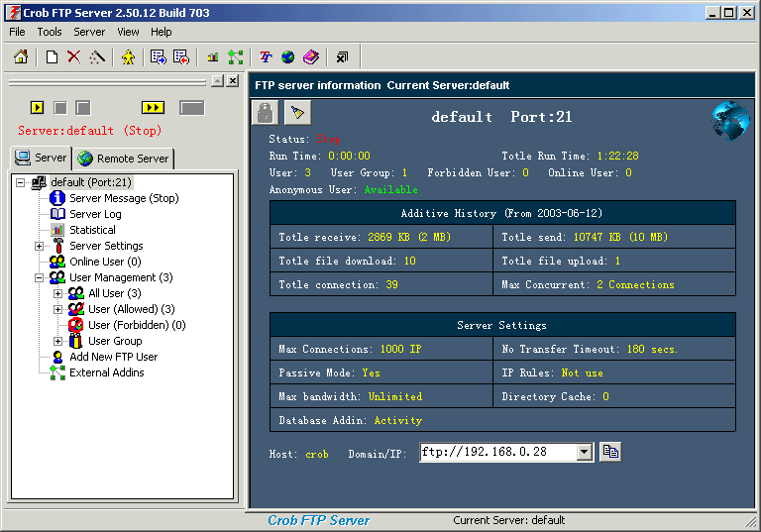Viewport: 761px width, 532px height.
Task: Switch to the Server tab
Action: pos(41,158)
